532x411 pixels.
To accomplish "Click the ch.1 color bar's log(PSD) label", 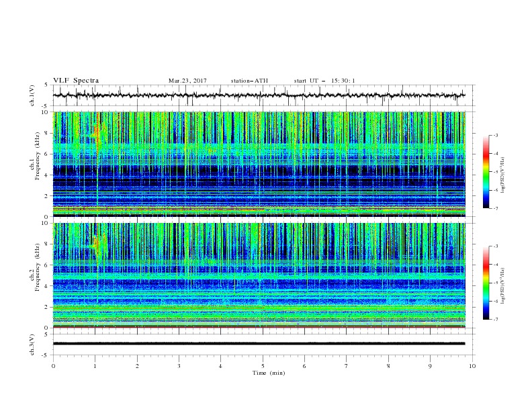I will pyautogui.click(x=504, y=175).
